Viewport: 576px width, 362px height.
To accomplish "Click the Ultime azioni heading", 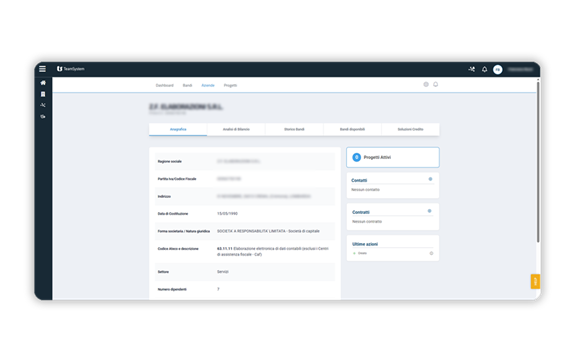I will 365,244.
